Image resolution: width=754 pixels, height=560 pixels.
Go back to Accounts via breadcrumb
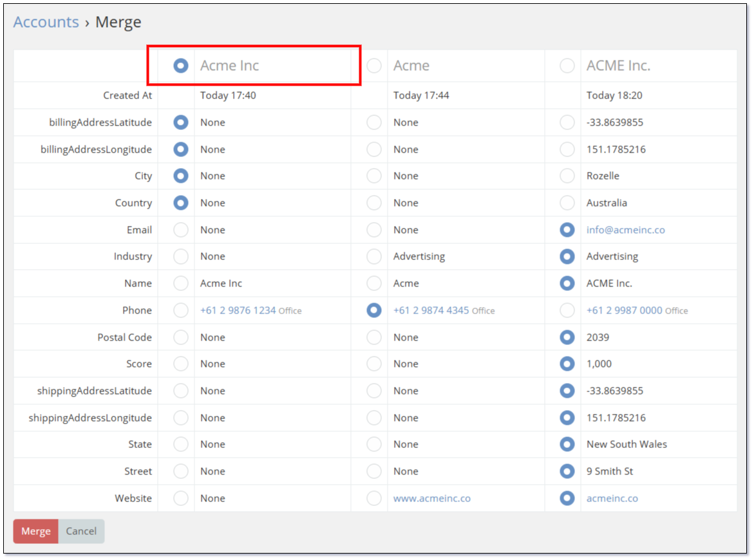pos(46,22)
